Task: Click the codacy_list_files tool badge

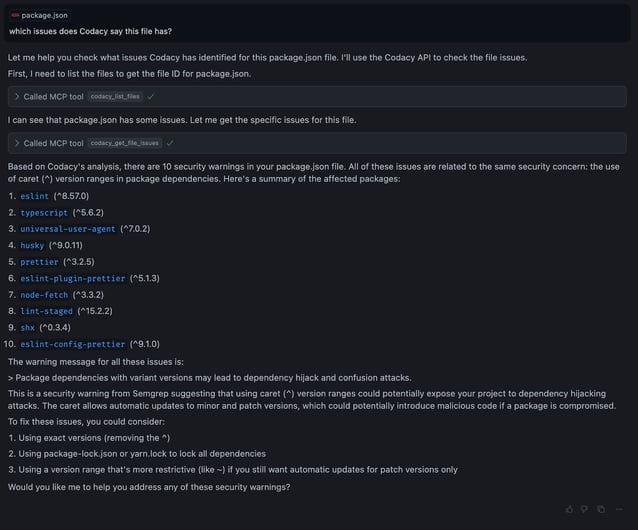Action: [x=115, y=96]
